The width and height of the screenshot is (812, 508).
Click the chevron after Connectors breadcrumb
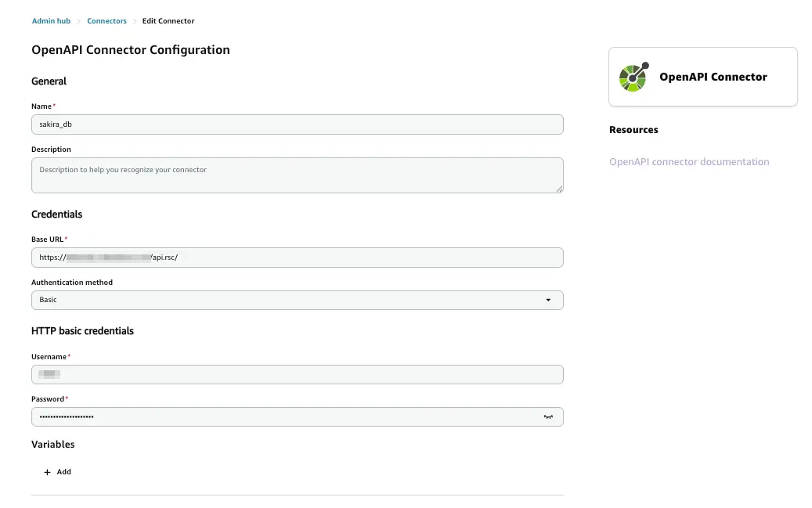tap(134, 21)
